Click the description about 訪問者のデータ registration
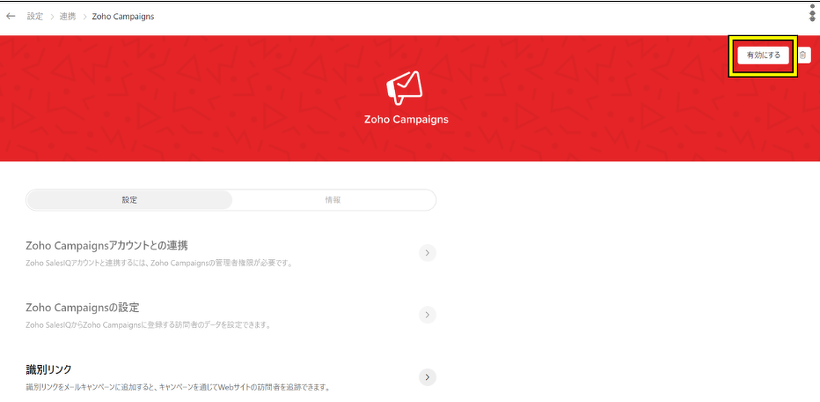Viewport: 820px width, 402px height. pos(147,325)
